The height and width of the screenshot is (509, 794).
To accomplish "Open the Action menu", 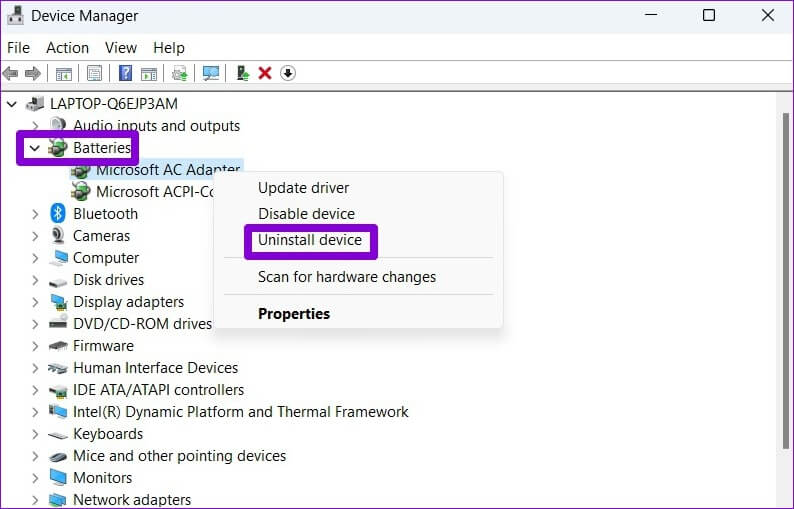I will (x=67, y=48).
